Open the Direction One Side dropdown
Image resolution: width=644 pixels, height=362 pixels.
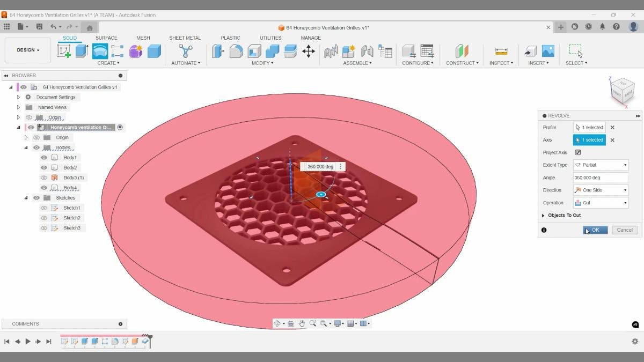point(601,190)
